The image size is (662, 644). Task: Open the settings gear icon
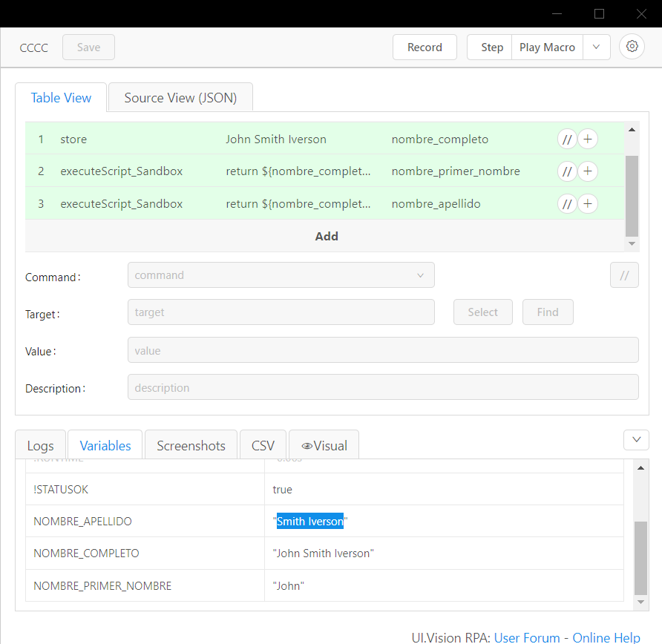(x=632, y=47)
